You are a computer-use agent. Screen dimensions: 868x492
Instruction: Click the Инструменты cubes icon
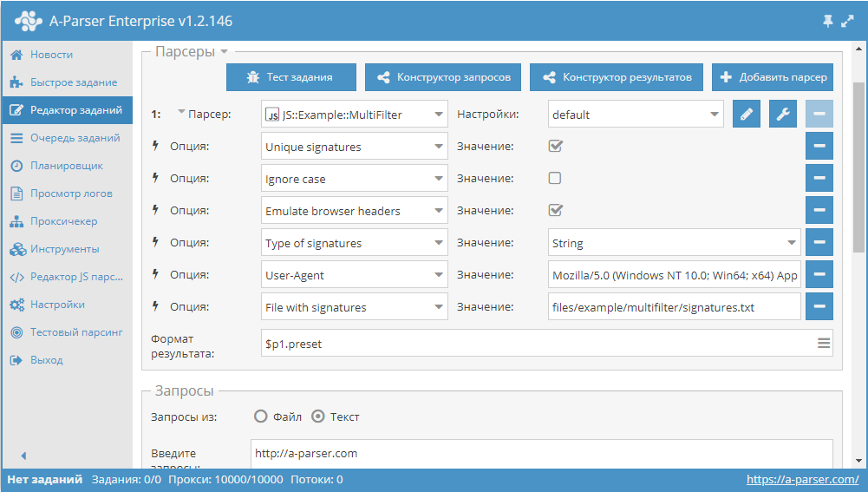pos(17,249)
